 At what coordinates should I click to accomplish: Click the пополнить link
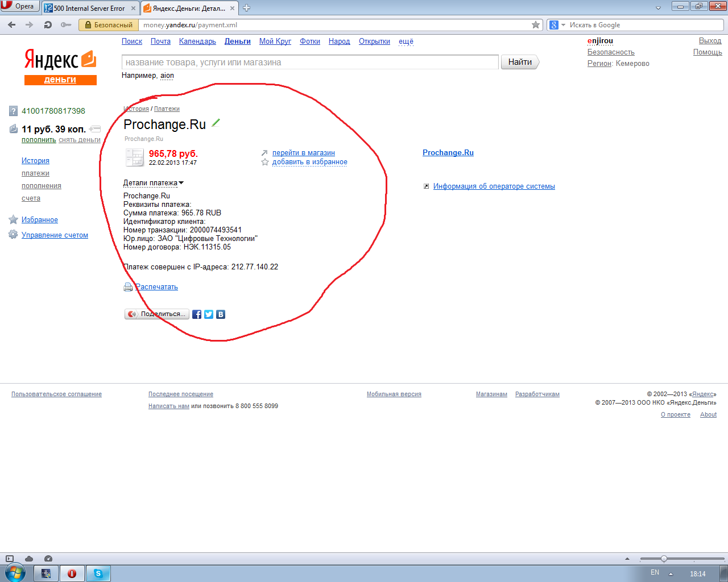tap(39, 140)
